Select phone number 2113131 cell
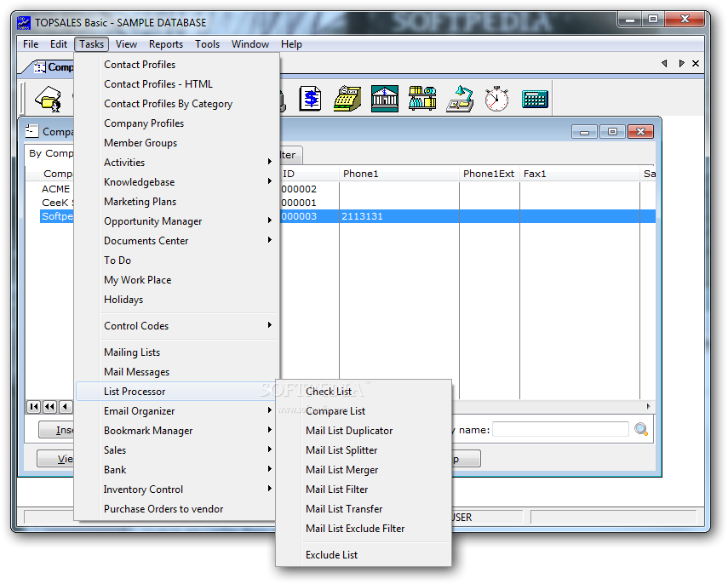Viewport: 728px width, 584px height. [398, 216]
